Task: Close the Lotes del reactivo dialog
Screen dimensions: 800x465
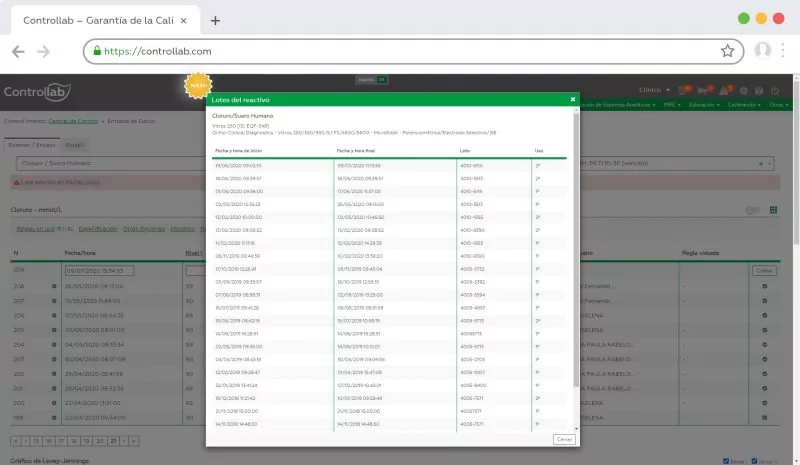Action: click(572, 99)
